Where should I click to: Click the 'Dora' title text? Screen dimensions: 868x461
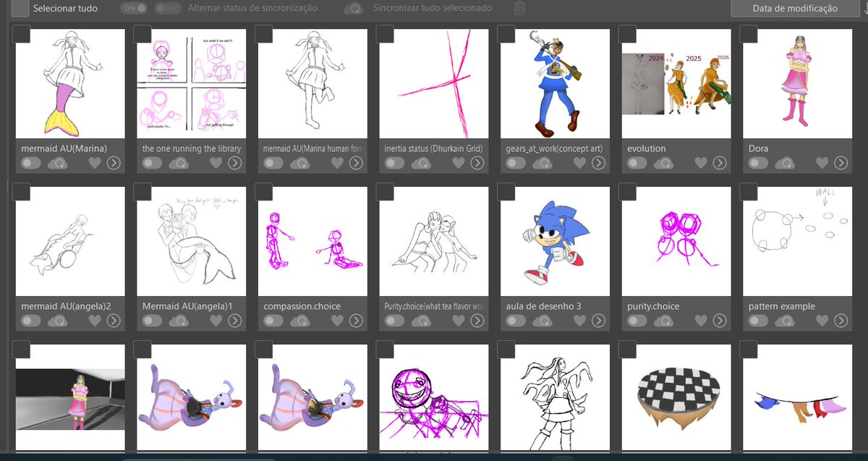click(x=759, y=148)
